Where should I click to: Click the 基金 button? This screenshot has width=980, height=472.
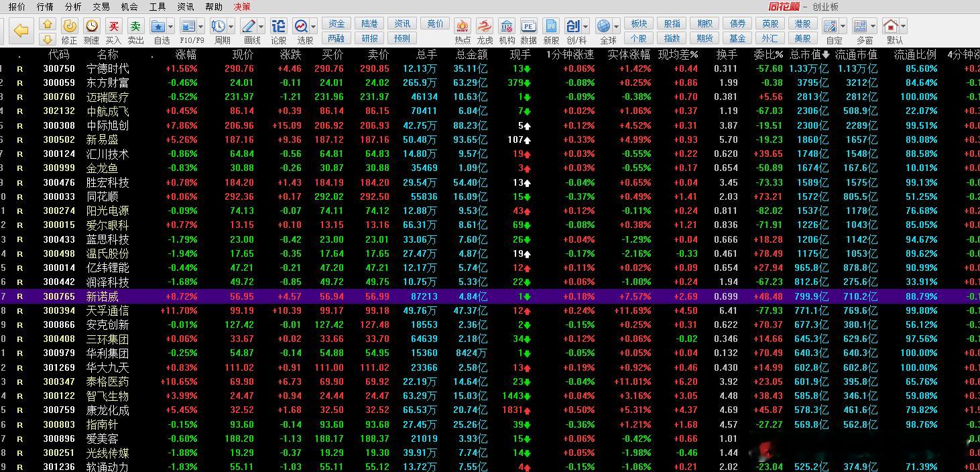click(x=737, y=38)
